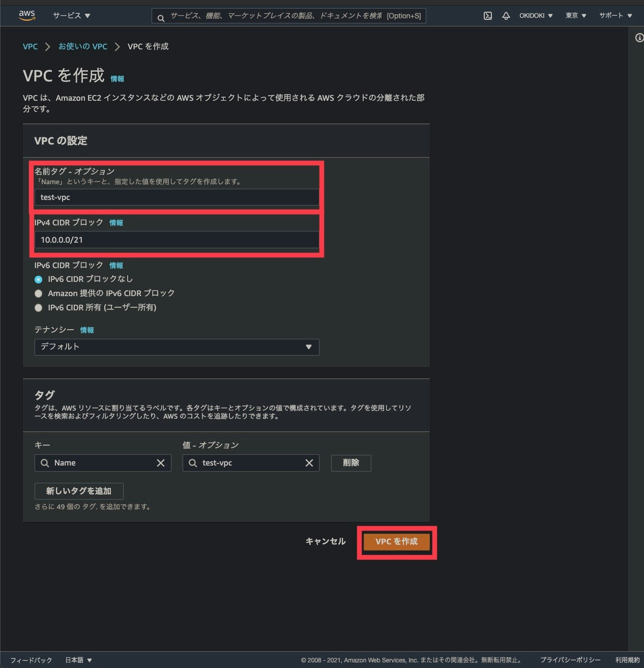Select IPv6 CIDR ブロックなし radio option
644x668 pixels.
click(38, 279)
